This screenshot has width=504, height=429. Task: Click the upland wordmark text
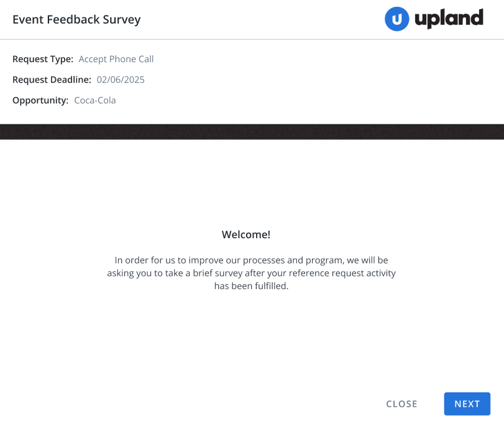449,18
